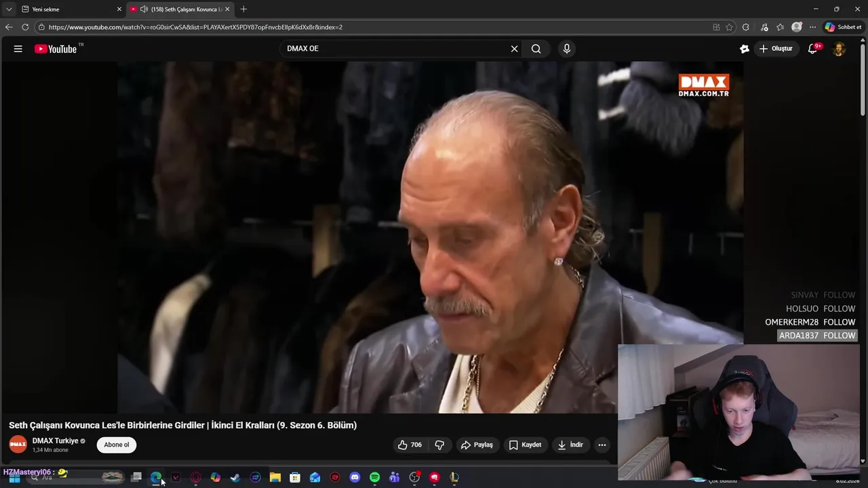Add this page to favorites star
The width and height of the screenshot is (868, 488).
coord(730,27)
